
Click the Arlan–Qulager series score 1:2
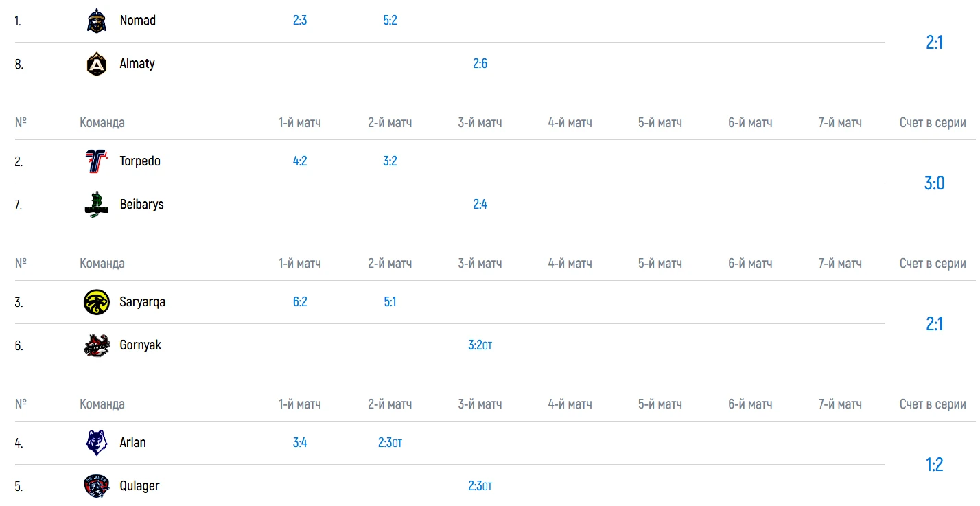[x=934, y=465]
